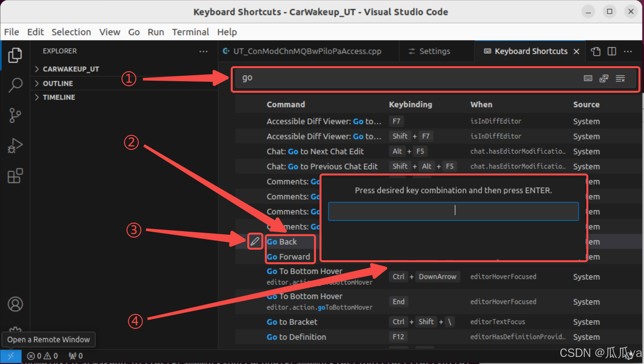Image resolution: width=644 pixels, height=364 pixels.
Task: Select Chat: Go to Next Chat Edit row
Action: coord(438,151)
